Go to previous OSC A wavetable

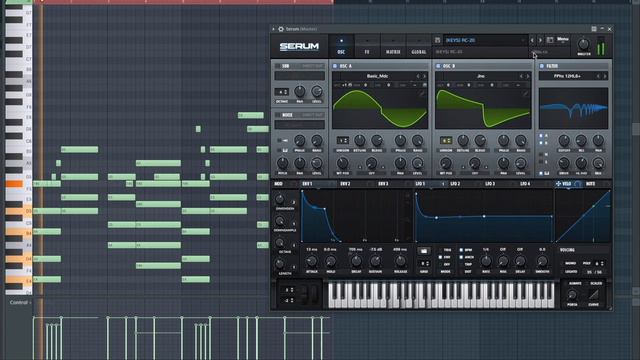point(418,76)
